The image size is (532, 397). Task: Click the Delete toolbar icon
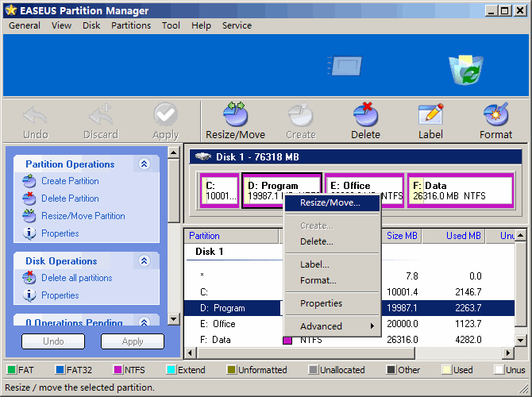[x=365, y=114]
